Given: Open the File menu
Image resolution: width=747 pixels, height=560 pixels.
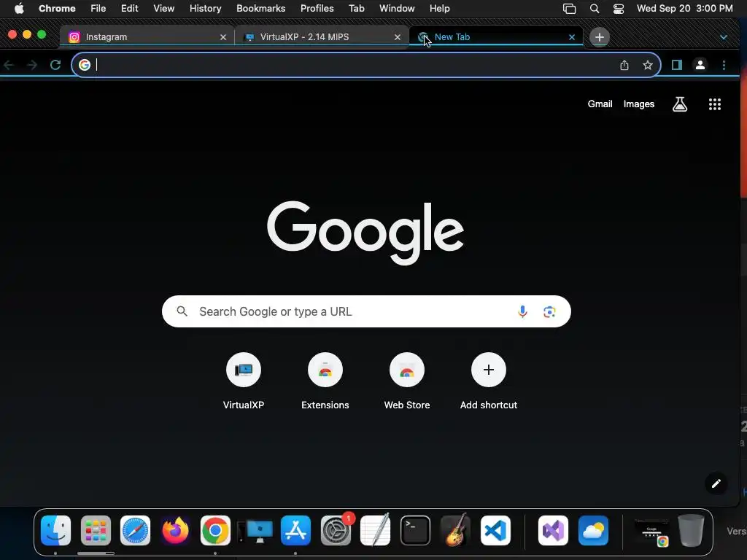Looking at the screenshot, I should tap(98, 9).
